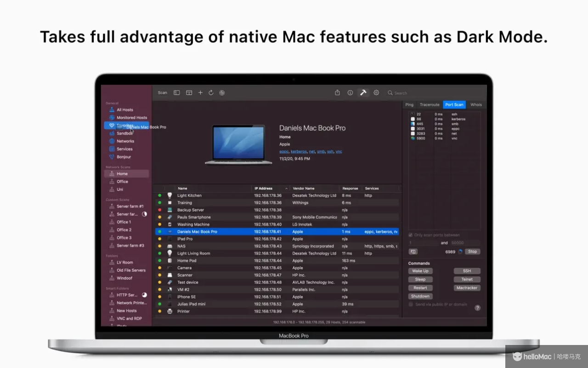Stop the running port scan
The width and height of the screenshot is (588, 368).
point(473,252)
